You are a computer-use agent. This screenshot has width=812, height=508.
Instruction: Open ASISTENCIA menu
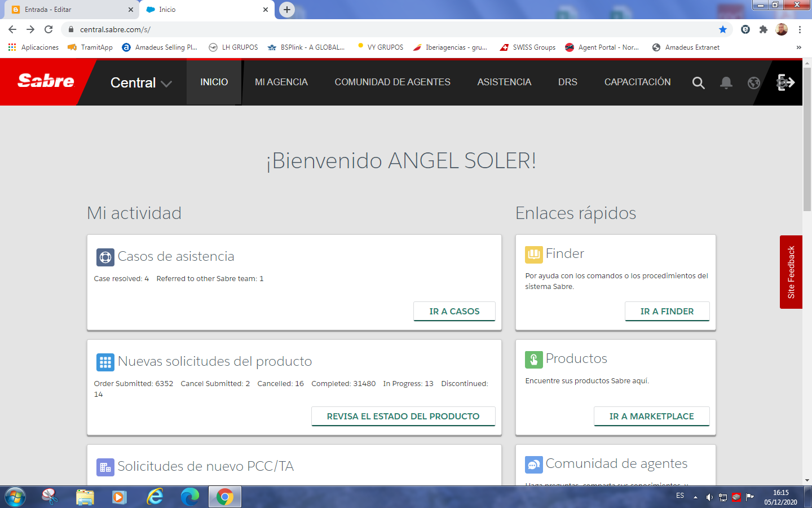click(x=504, y=82)
